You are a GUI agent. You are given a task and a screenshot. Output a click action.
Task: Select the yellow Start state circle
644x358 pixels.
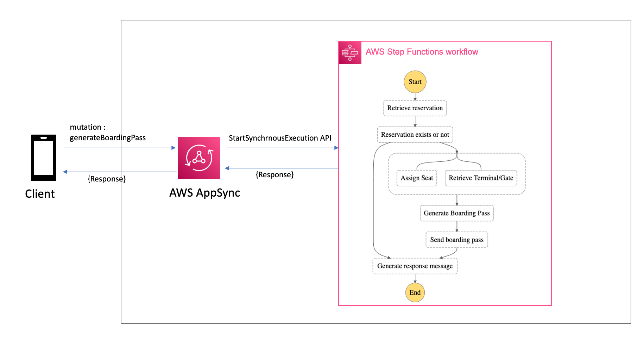click(x=415, y=82)
